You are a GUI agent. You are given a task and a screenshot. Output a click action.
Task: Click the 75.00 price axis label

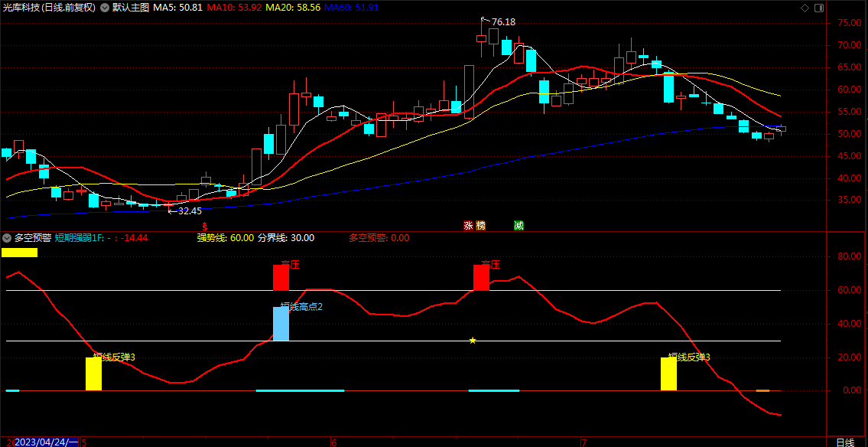coord(849,23)
